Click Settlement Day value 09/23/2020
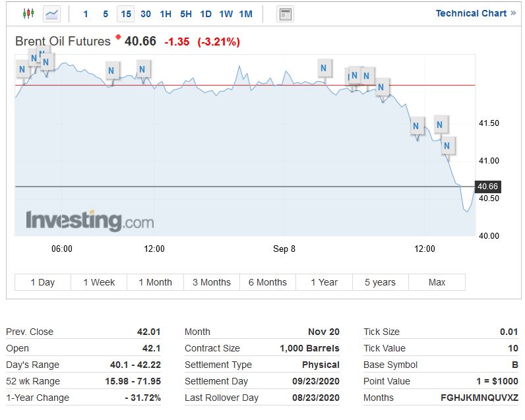The height and width of the screenshot is (420, 525). [316, 381]
